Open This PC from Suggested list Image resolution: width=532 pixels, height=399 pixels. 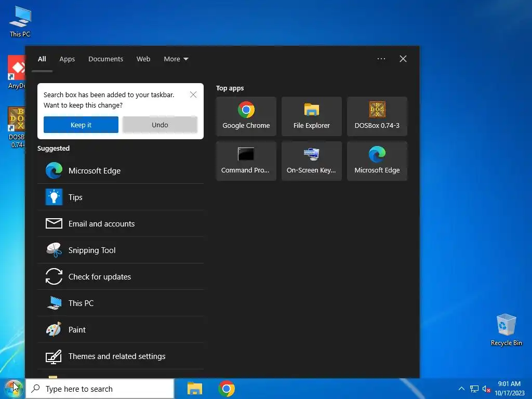[121, 303]
